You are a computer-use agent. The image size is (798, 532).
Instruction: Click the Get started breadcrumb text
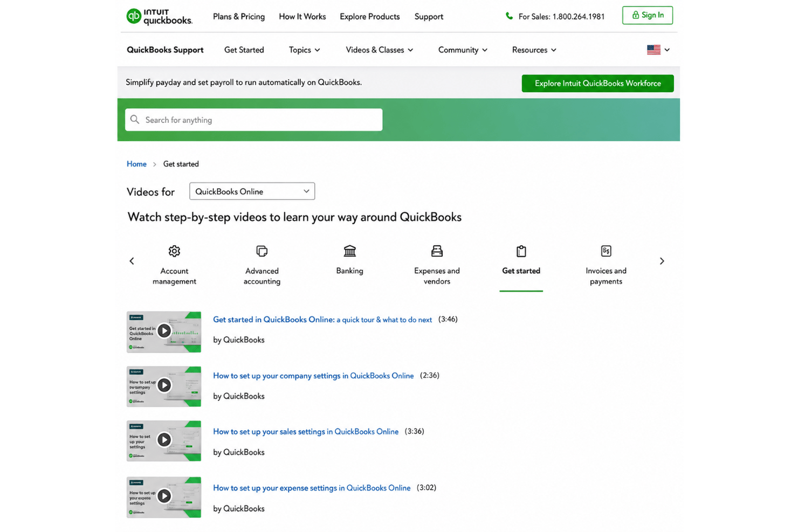[x=181, y=164]
